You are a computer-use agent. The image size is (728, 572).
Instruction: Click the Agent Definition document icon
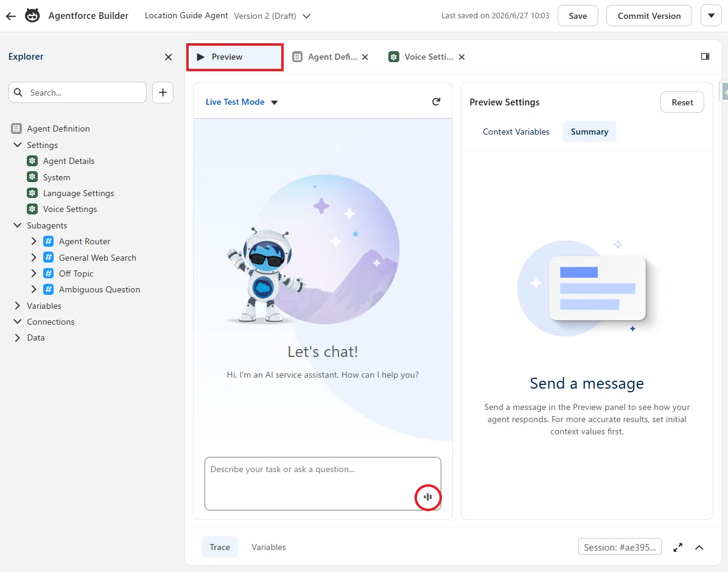pyautogui.click(x=16, y=129)
